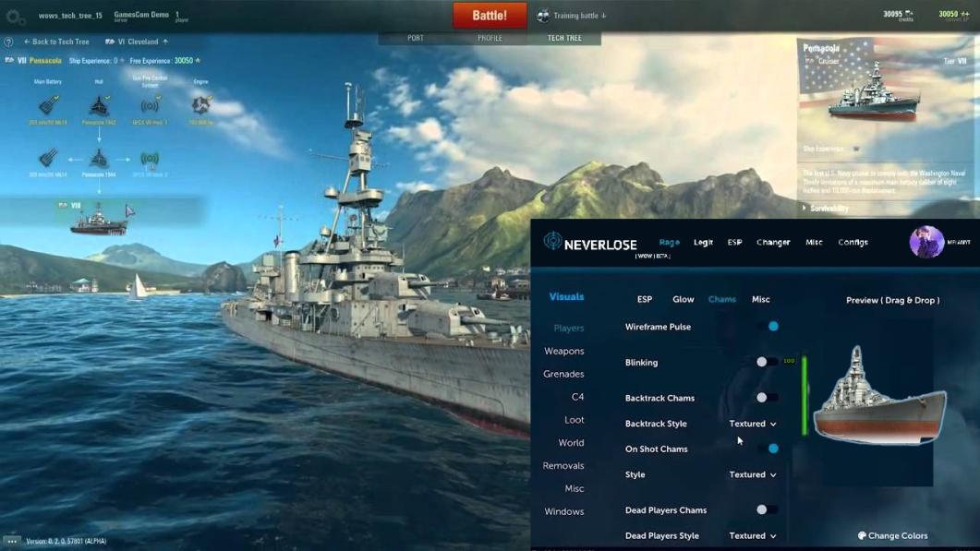
Task: Click the chat dots icon at bottom-left
Action: point(11,541)
